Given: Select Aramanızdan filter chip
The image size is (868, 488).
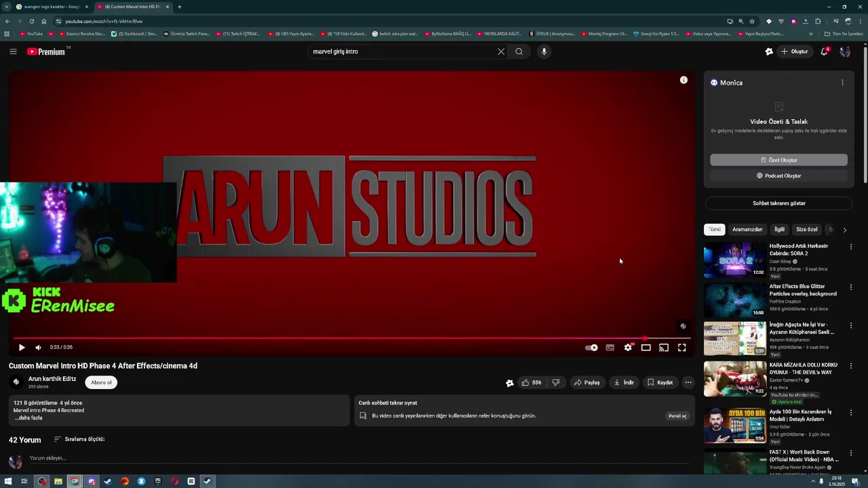Looking at the screenshot, I should click(x=747, y=230).
